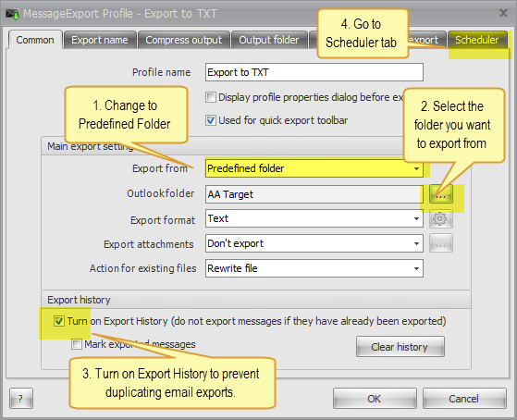Uncheck Used for quick export toolbar

point(211,120)
